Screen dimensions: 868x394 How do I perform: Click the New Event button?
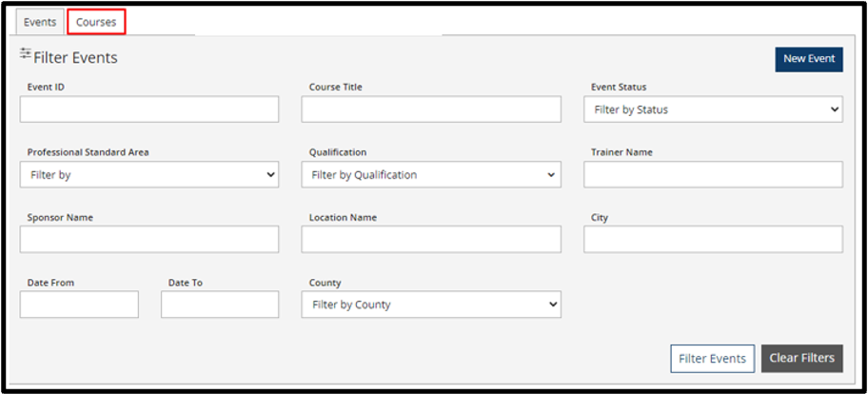[809, 59]
